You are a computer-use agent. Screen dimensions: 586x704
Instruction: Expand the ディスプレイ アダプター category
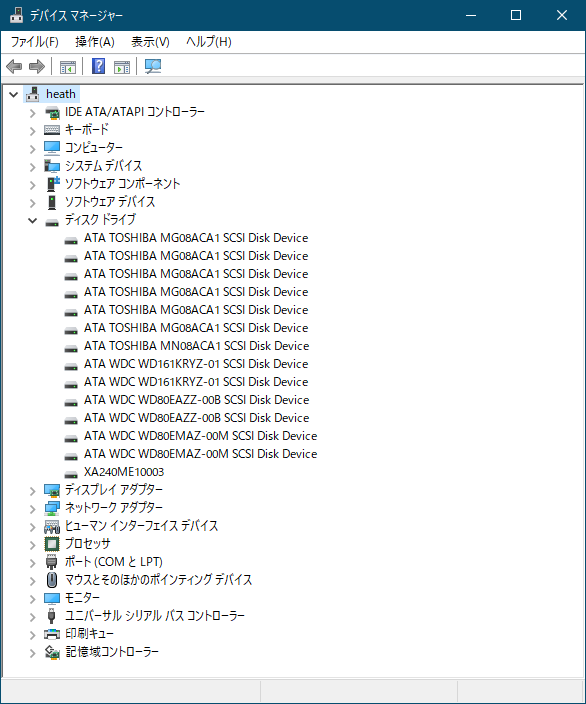32,491
